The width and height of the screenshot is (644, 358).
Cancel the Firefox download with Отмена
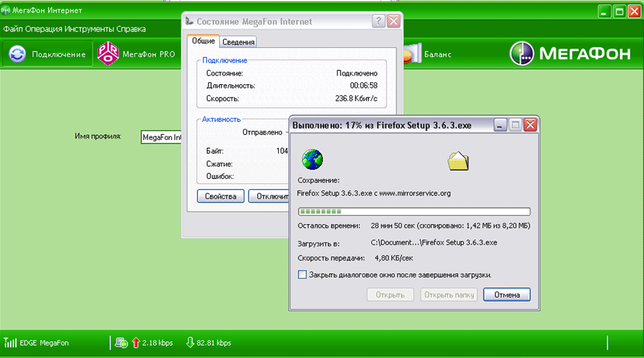pos(507,295)
